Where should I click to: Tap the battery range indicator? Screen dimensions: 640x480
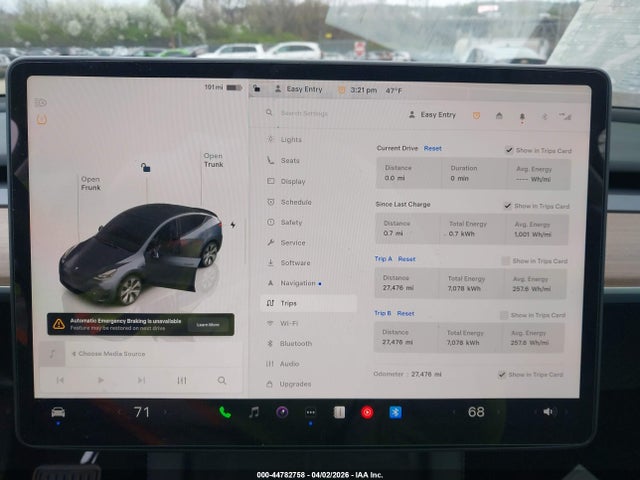click(223, 87)
